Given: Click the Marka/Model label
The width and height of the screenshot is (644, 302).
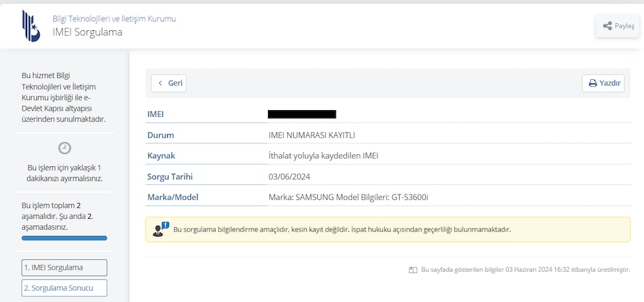Looking at the screenshot, I should click(x=173, y=197).
